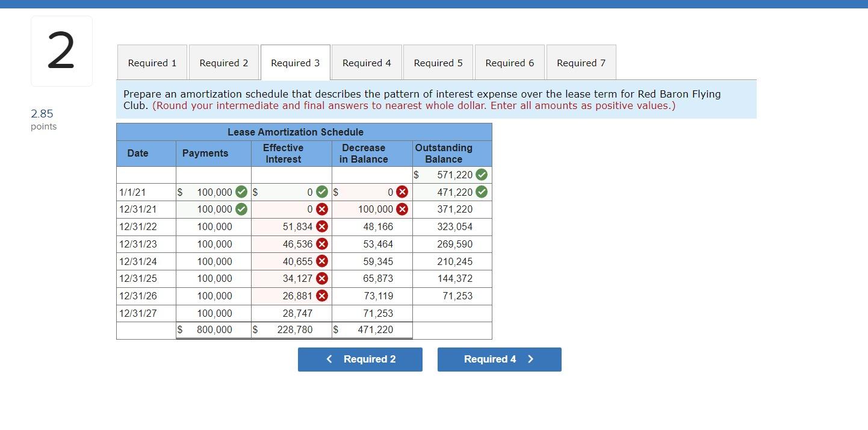Click the red X beside 46,536 interest value
This screenshot has width=868, height=430.
(x=321, y=244)
